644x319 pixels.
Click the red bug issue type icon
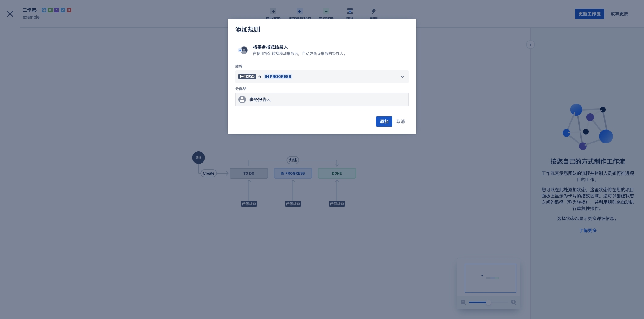click(69, 10)
